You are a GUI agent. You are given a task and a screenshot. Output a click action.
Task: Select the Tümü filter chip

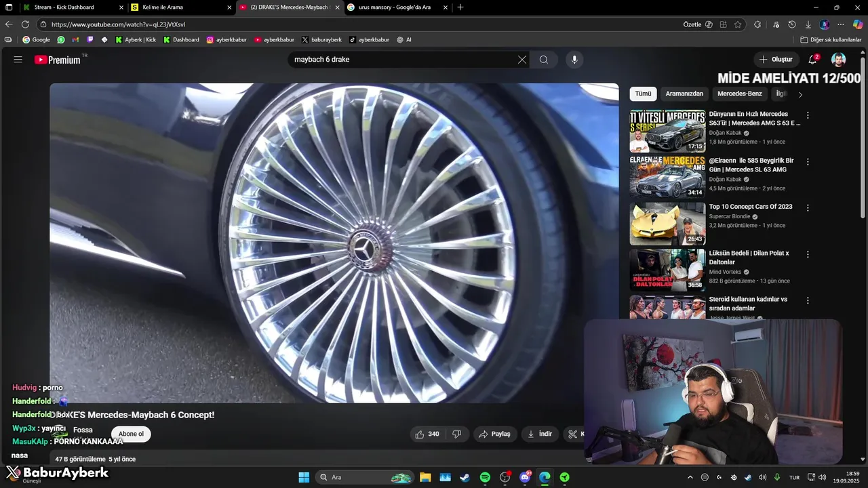tap(643, 94)
